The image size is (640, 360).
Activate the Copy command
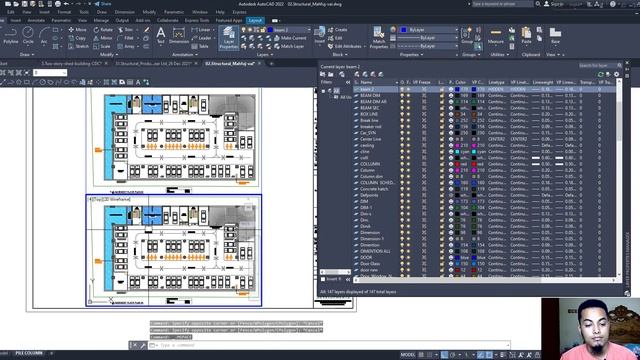point(77,38)
